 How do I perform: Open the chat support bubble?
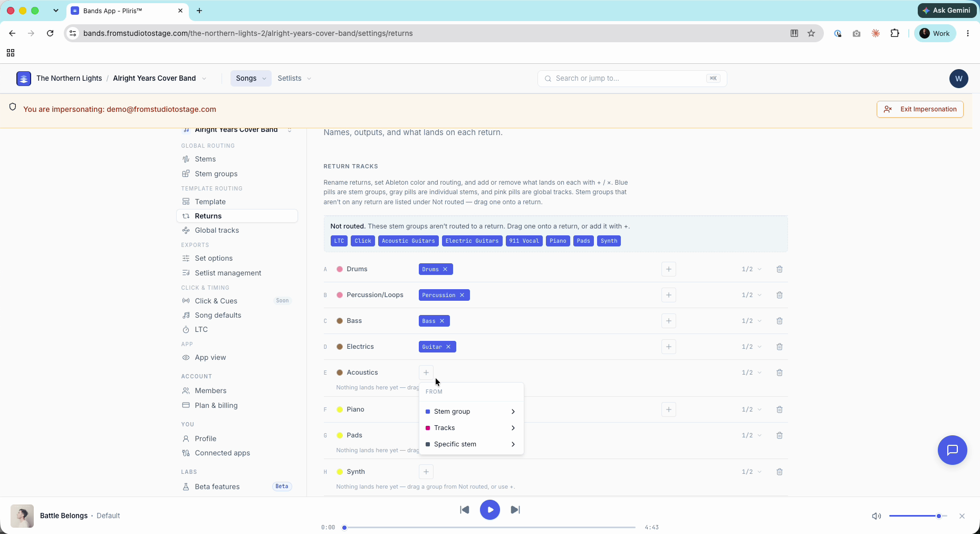tap(952, 450)
